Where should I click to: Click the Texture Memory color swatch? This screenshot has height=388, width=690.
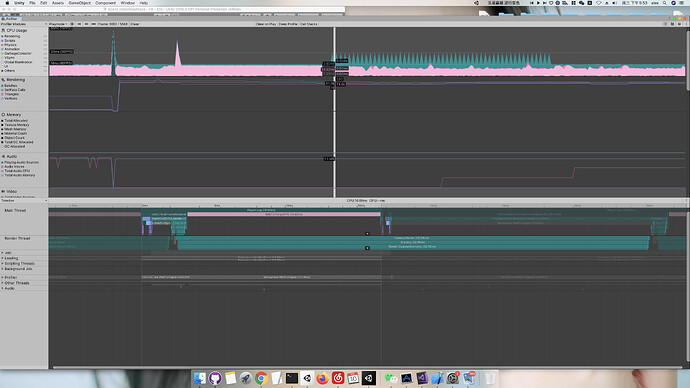pos(2,125)
